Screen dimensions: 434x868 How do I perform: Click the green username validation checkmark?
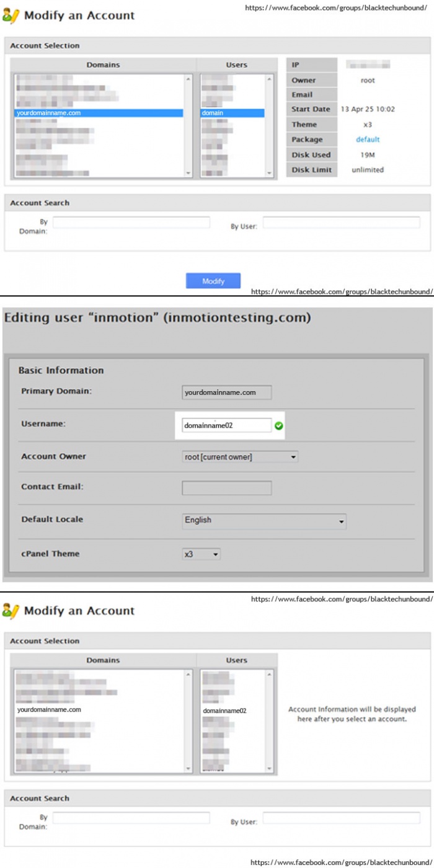(x=279, y=426)
